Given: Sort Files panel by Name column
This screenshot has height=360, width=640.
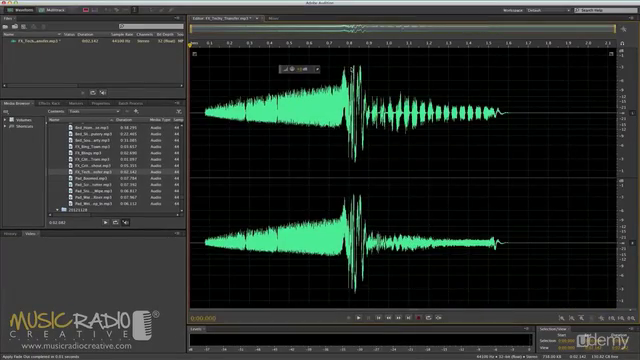Looking at the screenshot, I should 32,34.
